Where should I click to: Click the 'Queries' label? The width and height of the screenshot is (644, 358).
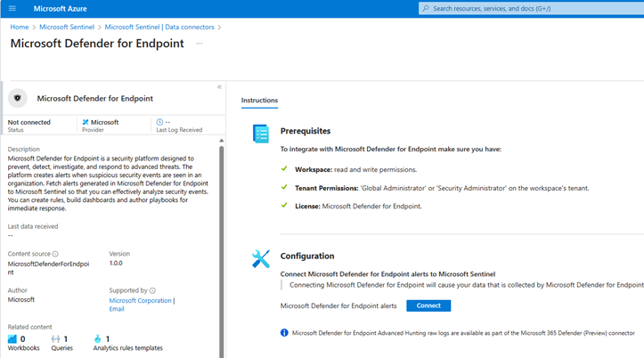[62, 348]
